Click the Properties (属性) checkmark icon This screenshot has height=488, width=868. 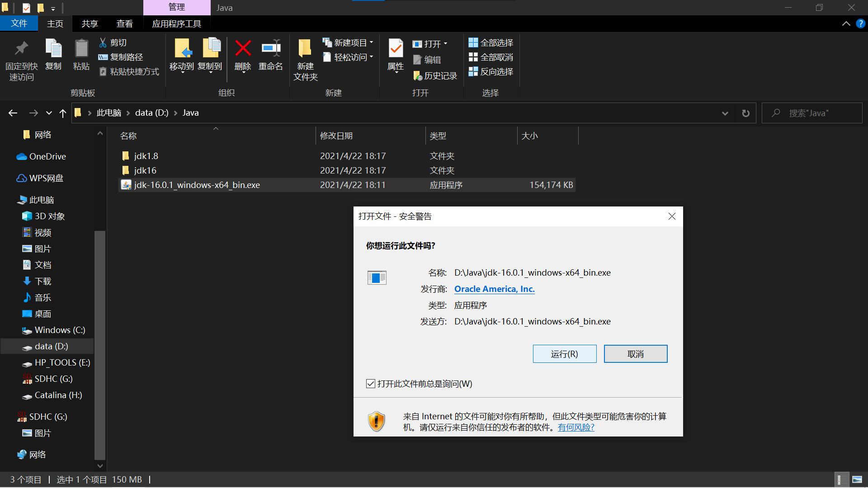pos(396,48)
